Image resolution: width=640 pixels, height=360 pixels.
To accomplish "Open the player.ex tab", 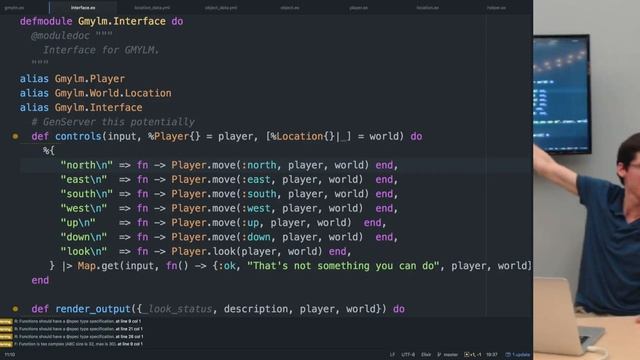I will coord(358,8).
